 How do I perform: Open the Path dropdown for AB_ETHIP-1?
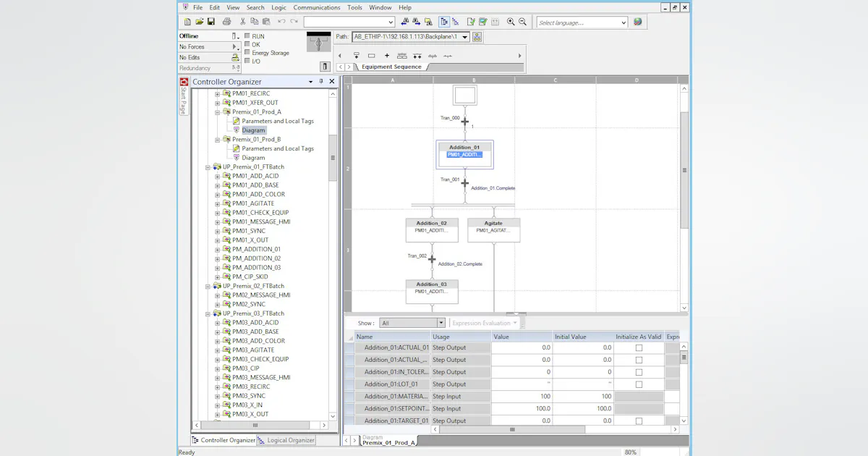coord(465,36)
